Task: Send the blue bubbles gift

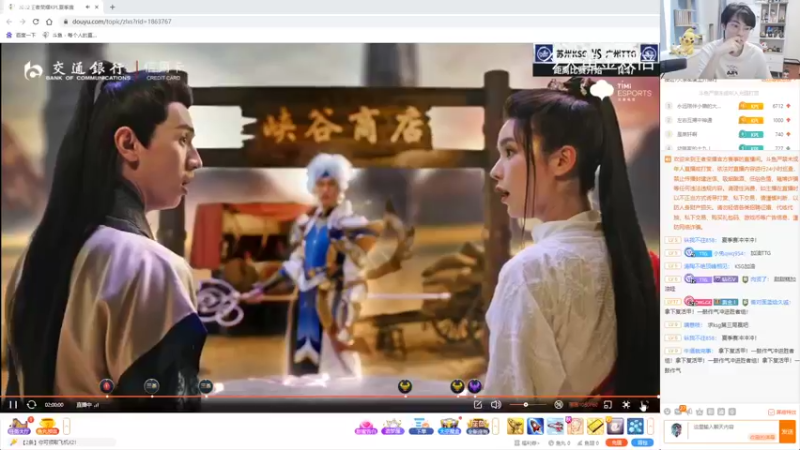Action: click(635, 426)
